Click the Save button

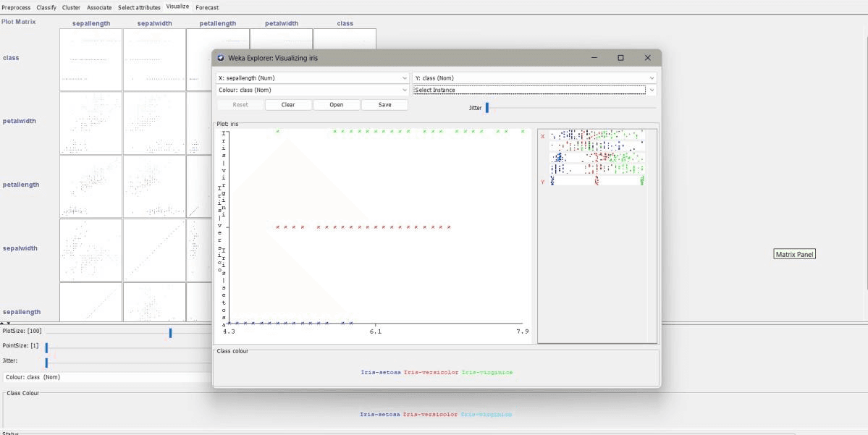pyautogui.click(x=384, y=105)
